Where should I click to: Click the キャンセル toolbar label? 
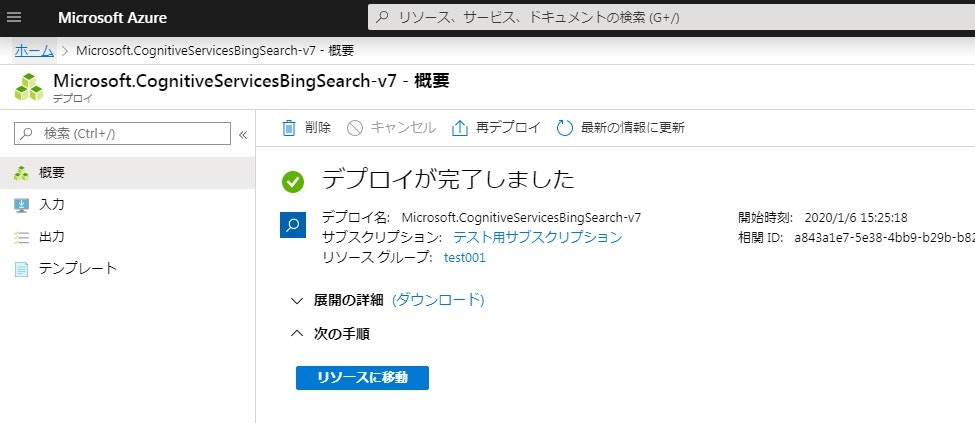[403, 128]
